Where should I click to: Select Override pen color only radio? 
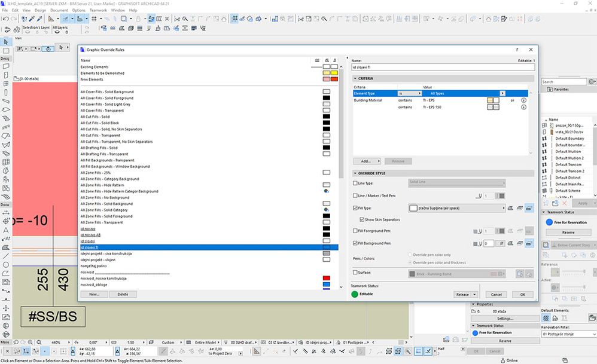[410, 255]
